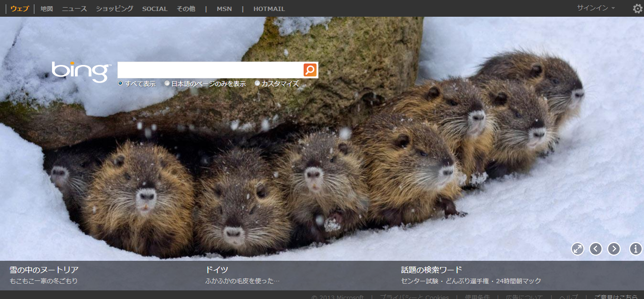Choose the カスタマイズ radio button
This screenshot has height=299, width=644.
pyautogui.click(x=257, y=84)
